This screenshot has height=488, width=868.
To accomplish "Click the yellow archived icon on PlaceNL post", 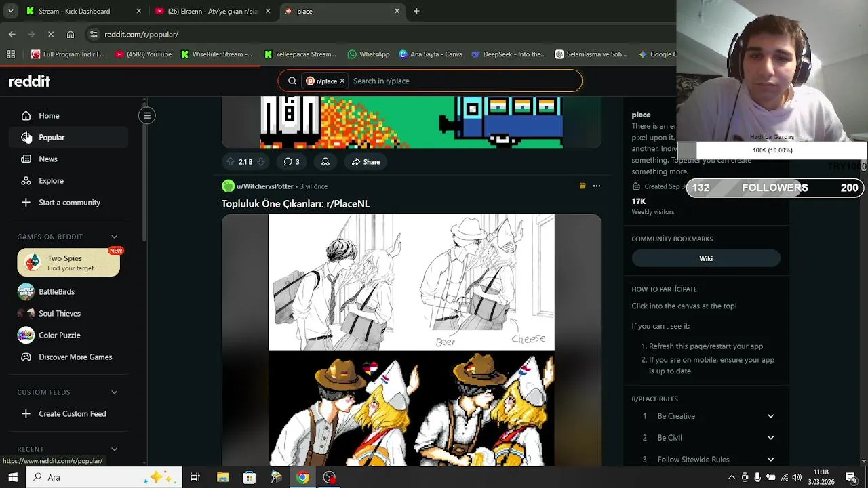I will point(583,186).
